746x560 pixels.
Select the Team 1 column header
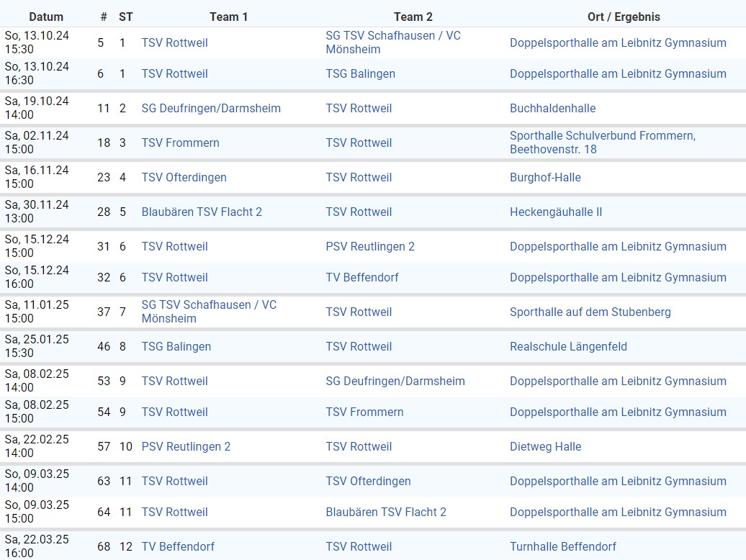coord(229,17)
